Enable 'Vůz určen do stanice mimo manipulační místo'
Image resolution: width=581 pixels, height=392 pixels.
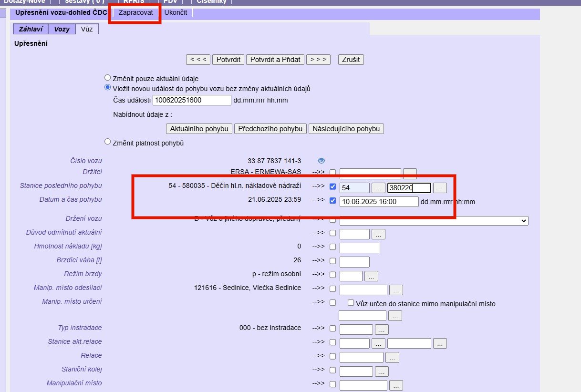coord(351,303)
